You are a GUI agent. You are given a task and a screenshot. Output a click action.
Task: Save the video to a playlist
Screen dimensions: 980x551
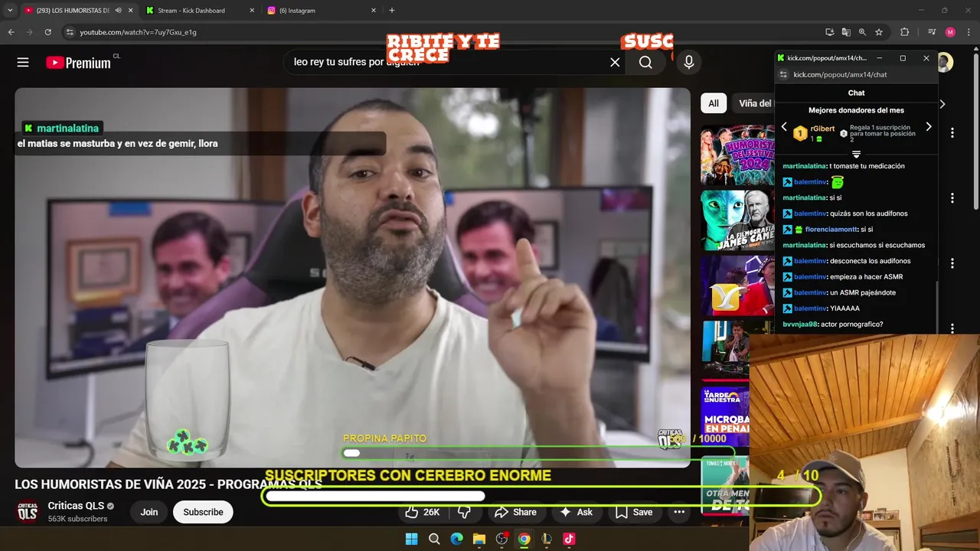pos(634,512)
